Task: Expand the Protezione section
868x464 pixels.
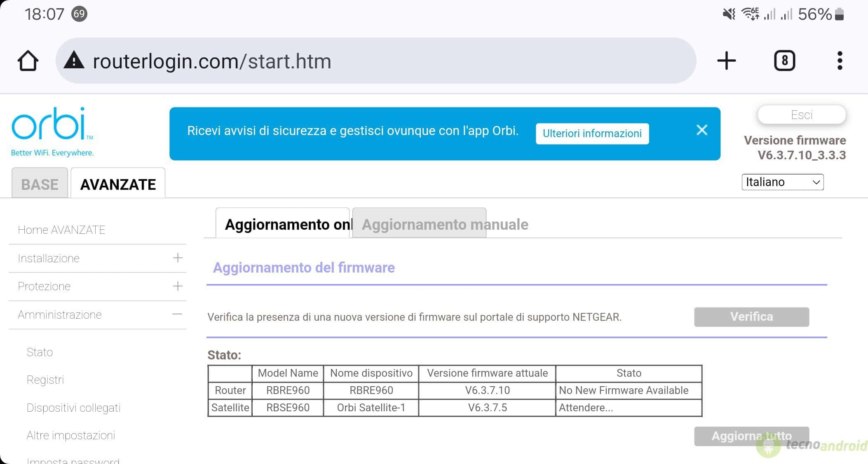Action: pos(97,286)
